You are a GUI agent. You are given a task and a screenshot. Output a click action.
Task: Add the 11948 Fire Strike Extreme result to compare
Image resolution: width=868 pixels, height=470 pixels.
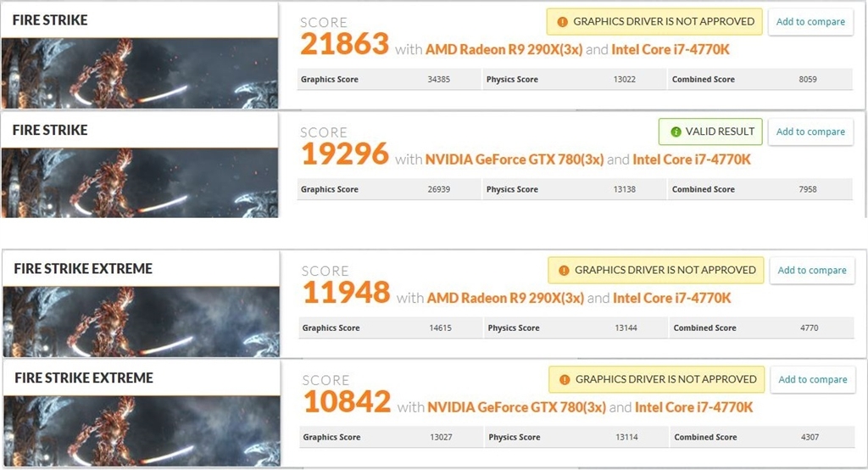(812, 270)
